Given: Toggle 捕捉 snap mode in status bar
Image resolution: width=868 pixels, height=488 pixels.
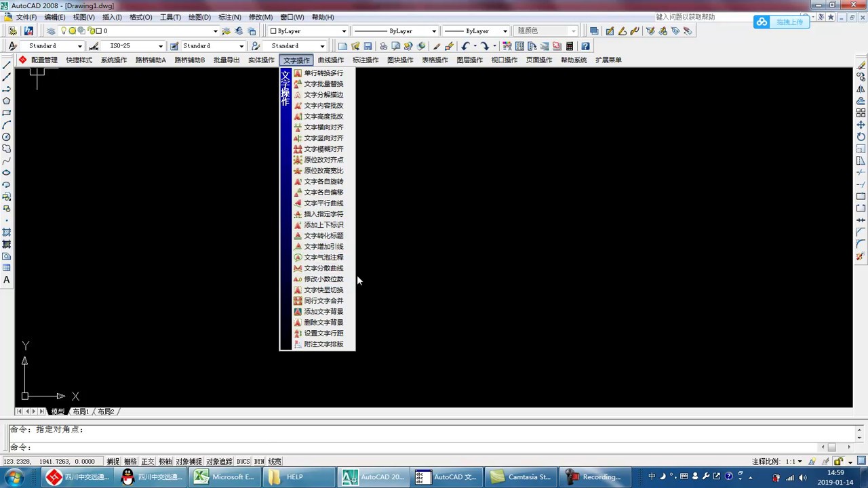Looking at the screenshot, I should coord(113,462).
